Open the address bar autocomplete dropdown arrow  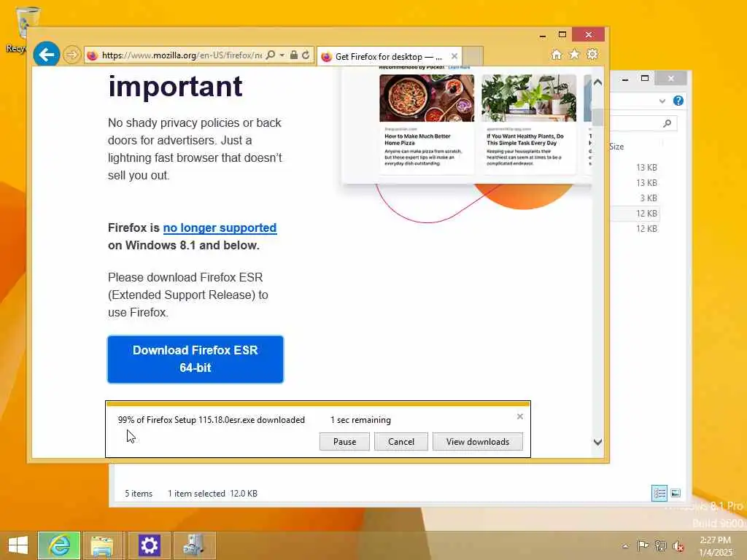click(282, 55)
